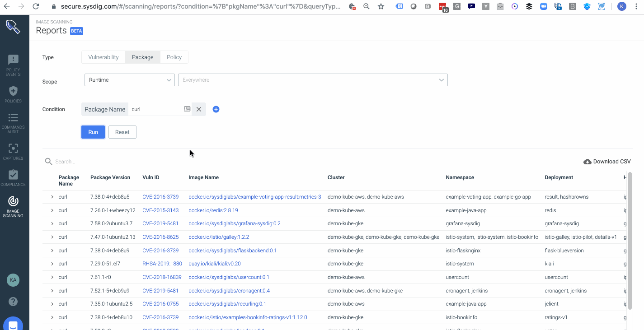644x330 pixels.
Task: Open CVE-2016-8625 vulnerability link
Action: pyautogui.click(x=160, y=237)
